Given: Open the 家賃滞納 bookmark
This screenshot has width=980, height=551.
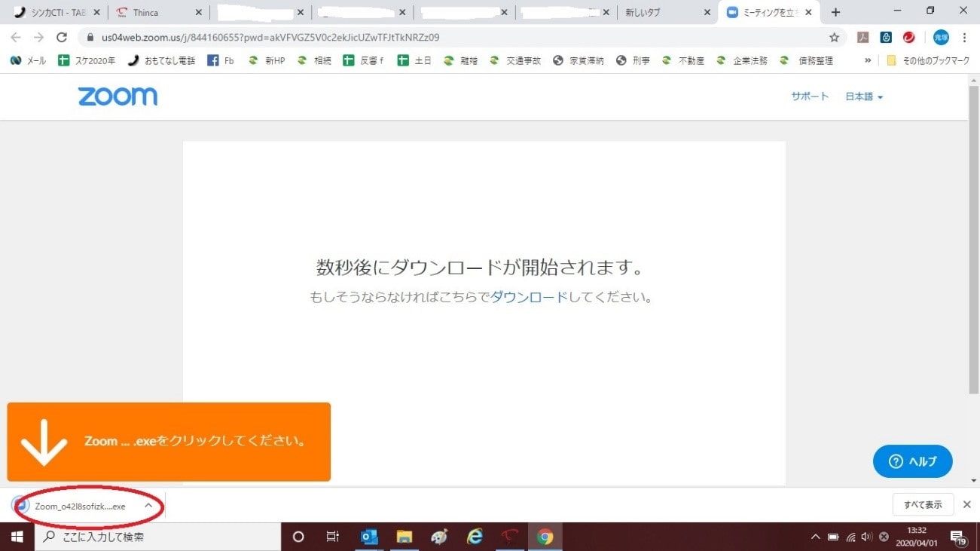Looking at the screenshot, I should pyautogui.click(x=579, y=61).
